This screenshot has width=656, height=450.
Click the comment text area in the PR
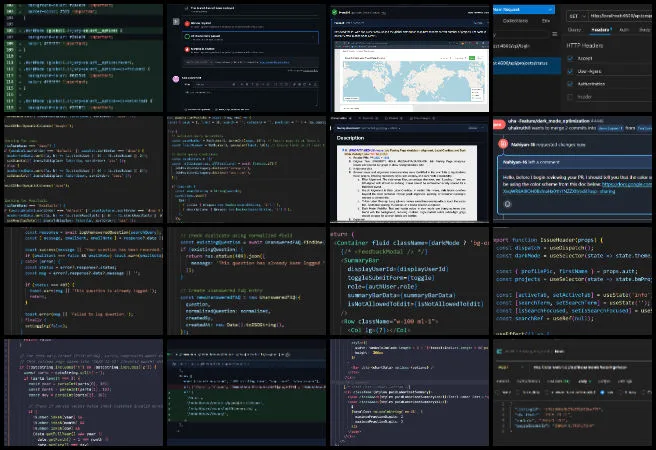click(250, 96)
